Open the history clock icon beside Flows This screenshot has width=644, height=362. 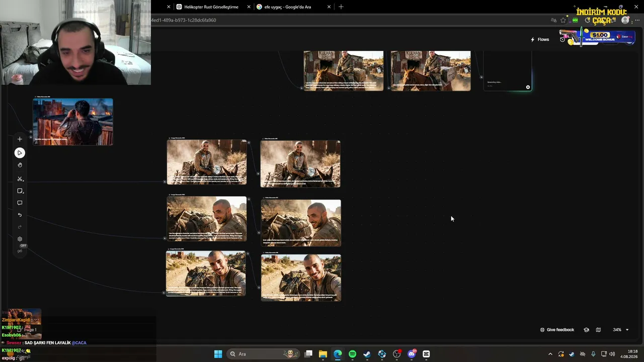[x=562, y=39]
